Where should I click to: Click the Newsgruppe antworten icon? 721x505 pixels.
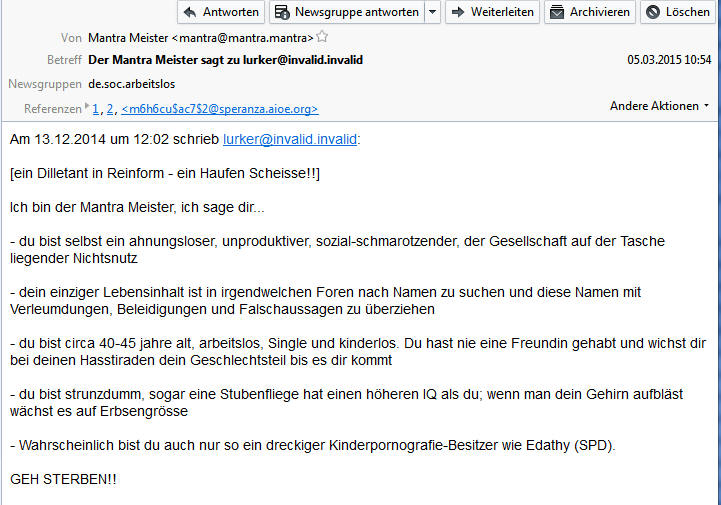(281, 12)
